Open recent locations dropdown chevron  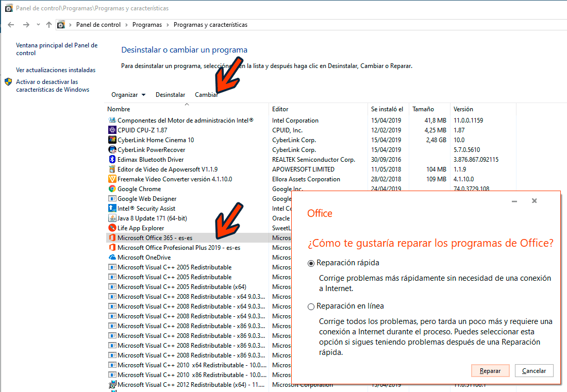pos(38,25)
